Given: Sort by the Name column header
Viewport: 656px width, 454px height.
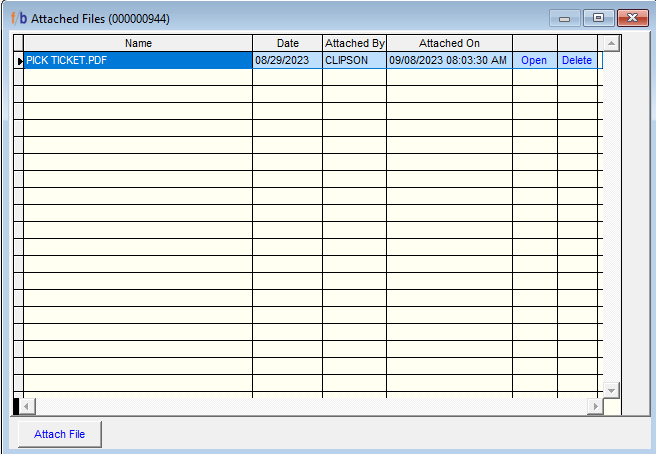Looking at the screenshot, I should (x=138, y=43).
